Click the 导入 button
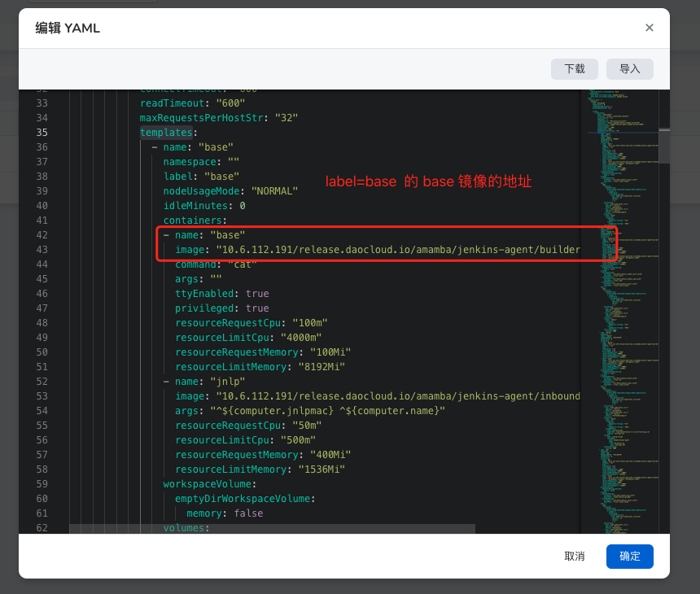Viewport: 700px width, 594px height. 629,69
